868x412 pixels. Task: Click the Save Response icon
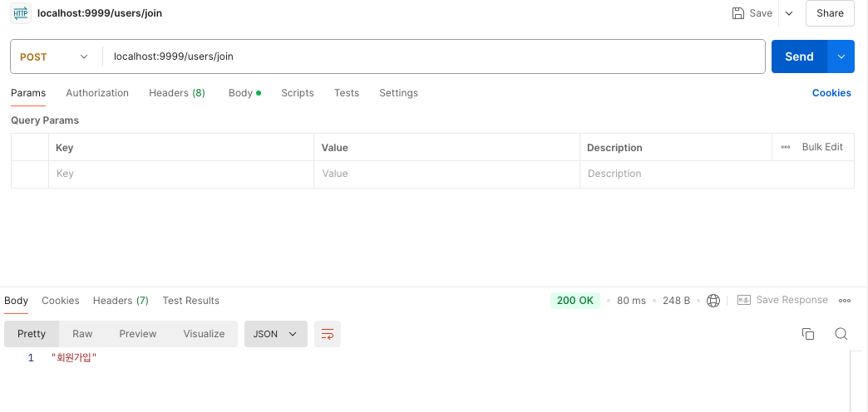tap(744, 300)
